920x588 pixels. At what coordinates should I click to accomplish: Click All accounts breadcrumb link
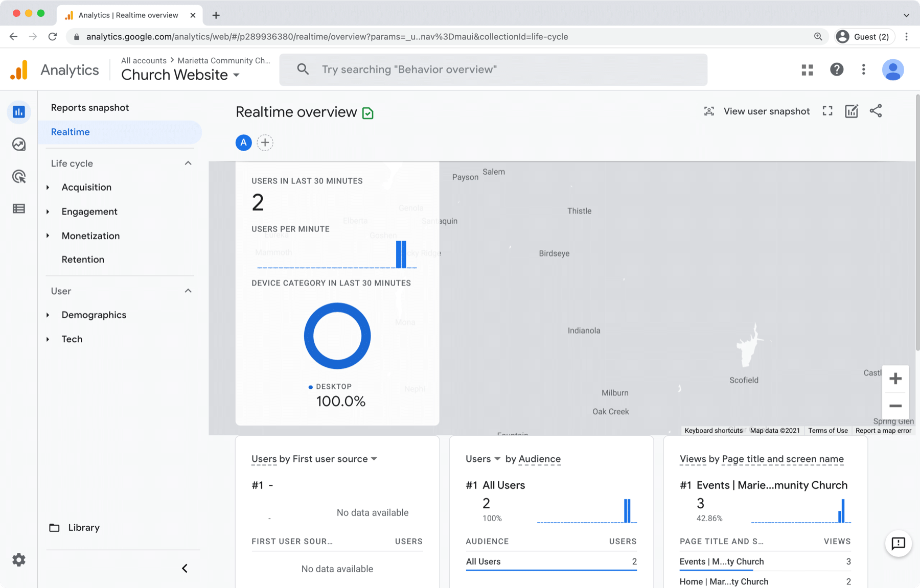[144, 60]
